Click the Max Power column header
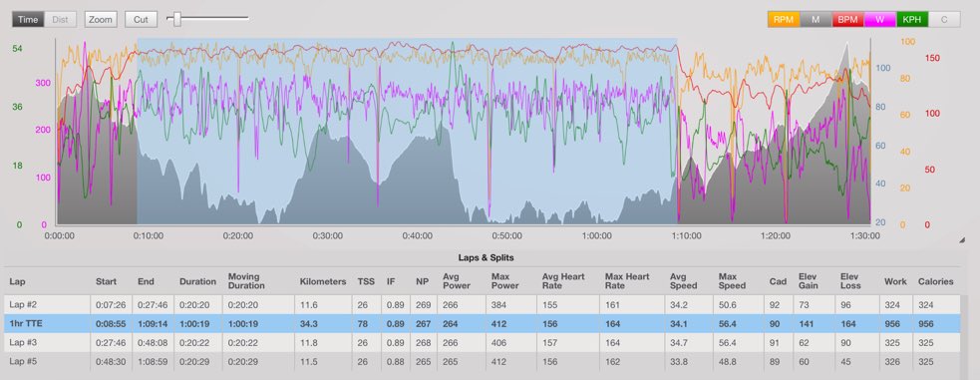 tap(505, 281)
